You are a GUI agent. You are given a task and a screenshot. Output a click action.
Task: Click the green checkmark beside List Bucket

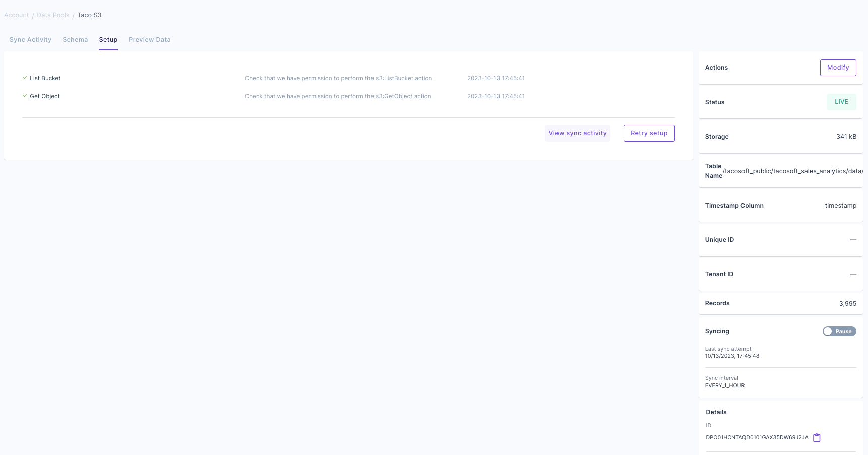coord(25,78)
